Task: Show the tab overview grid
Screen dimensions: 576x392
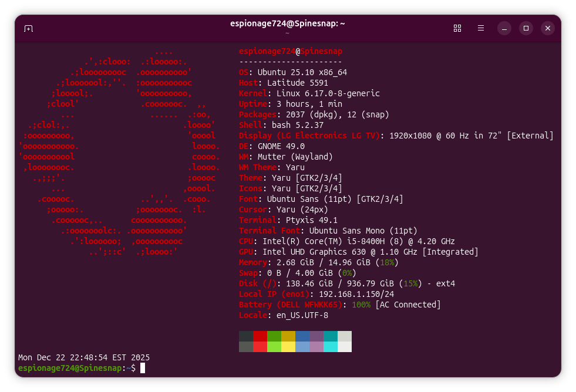Action: (457, 28)
